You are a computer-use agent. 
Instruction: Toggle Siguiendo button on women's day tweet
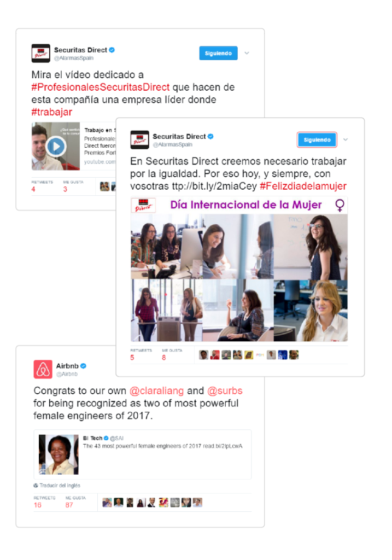coord(317,139)
